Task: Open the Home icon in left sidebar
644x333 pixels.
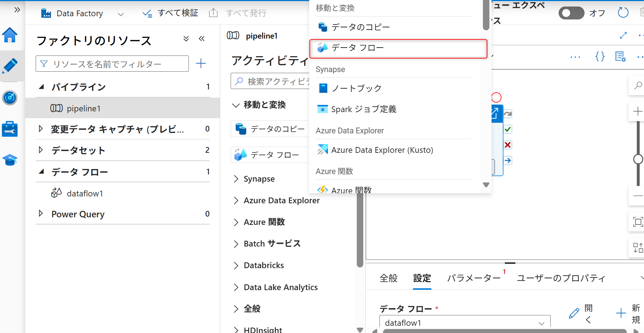Action: [x=10, y=35]
